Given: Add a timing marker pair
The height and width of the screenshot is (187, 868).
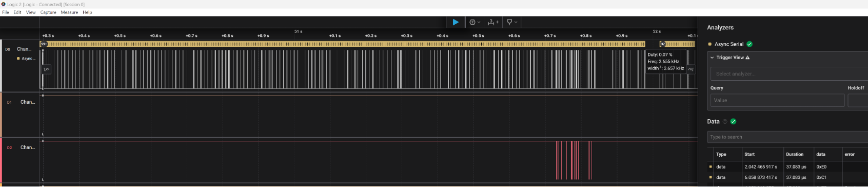Looking at the screenshot, I should point(493,22).
